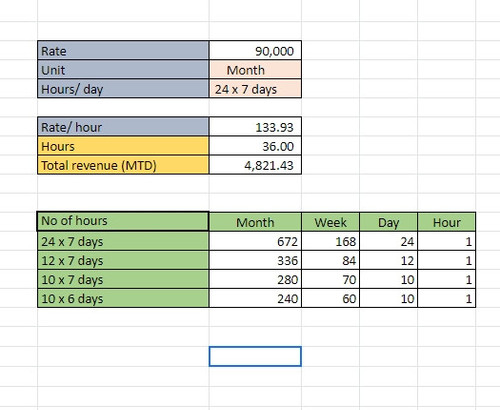The image size is (500, 410).
Task: Click the Day column header cell
Action: point(388,222)
